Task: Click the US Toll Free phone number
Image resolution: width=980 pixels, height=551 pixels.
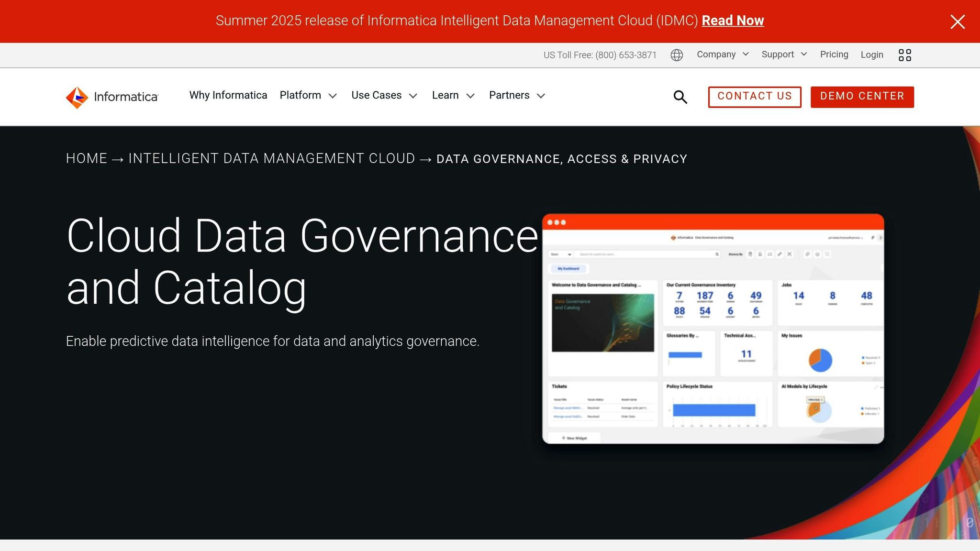Action: tap(600, 55)
